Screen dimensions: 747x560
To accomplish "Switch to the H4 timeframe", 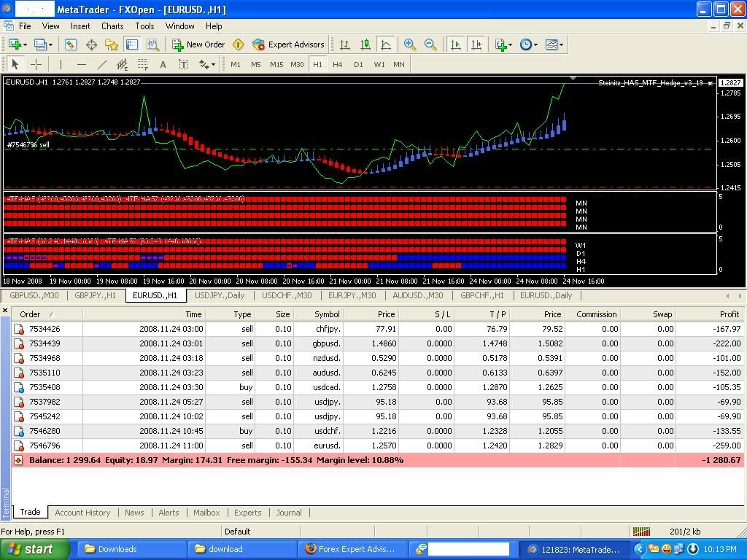I will coord(337,64).
